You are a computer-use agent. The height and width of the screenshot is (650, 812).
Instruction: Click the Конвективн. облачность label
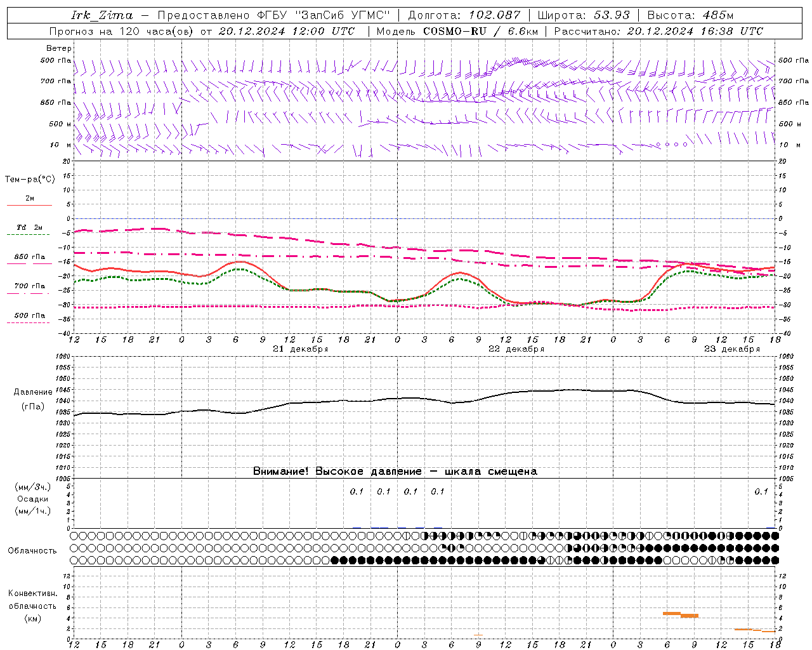[33, 600]
